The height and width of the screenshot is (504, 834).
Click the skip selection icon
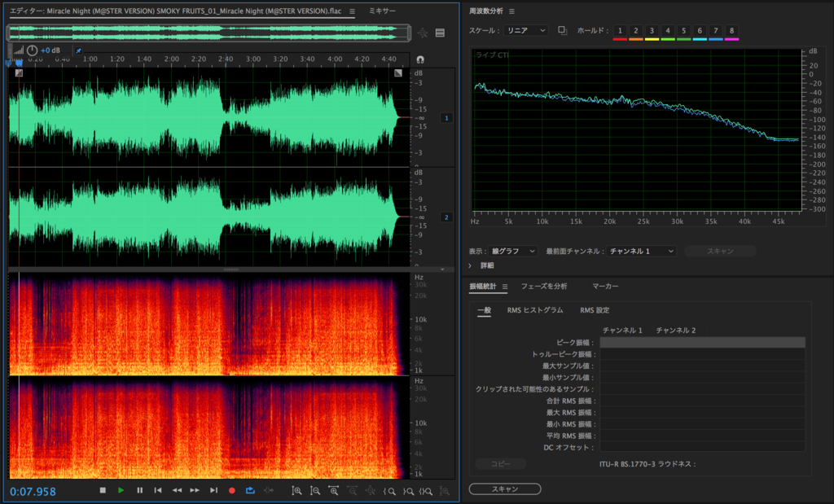tap(269, 490)
